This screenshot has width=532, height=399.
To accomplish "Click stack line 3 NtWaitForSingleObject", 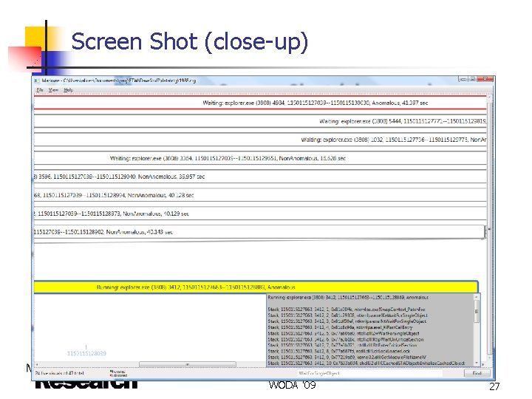I will tap(347, 321).
